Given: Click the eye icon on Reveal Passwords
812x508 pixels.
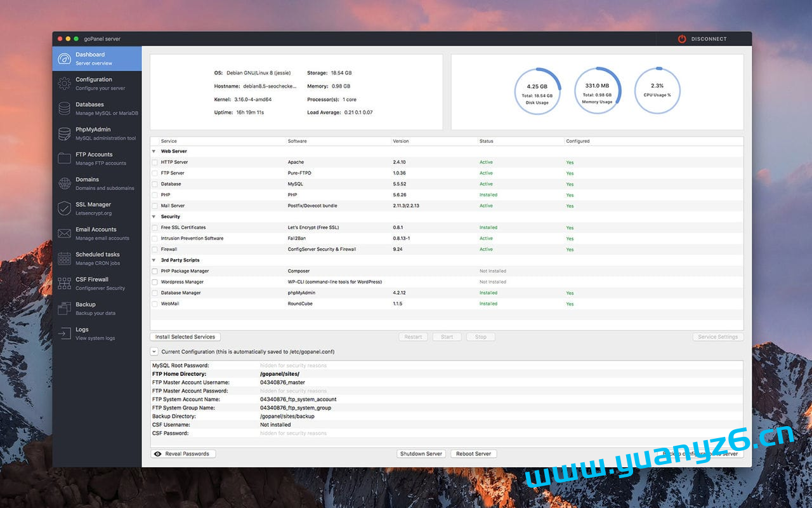Looking at the screenshot, I should [x=158, y=454].
